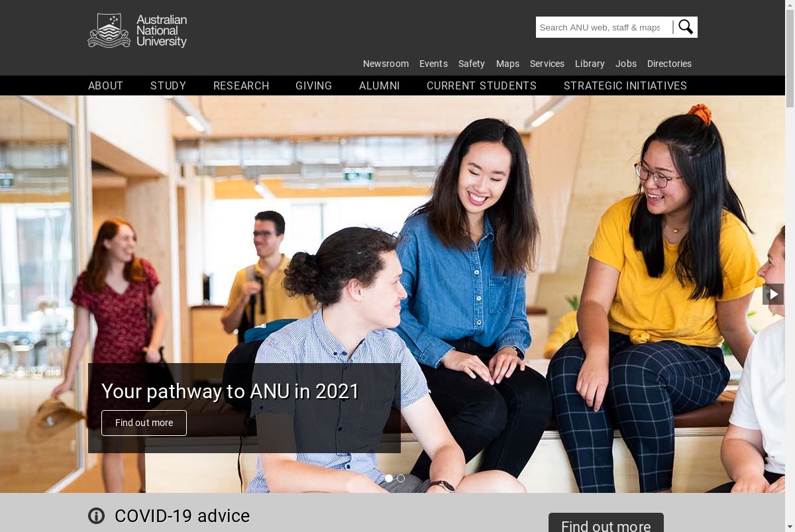The height and width of the screenshot is (532, 795).
Task: Open the Newsroom link
Action: click(x=386, y=64)
